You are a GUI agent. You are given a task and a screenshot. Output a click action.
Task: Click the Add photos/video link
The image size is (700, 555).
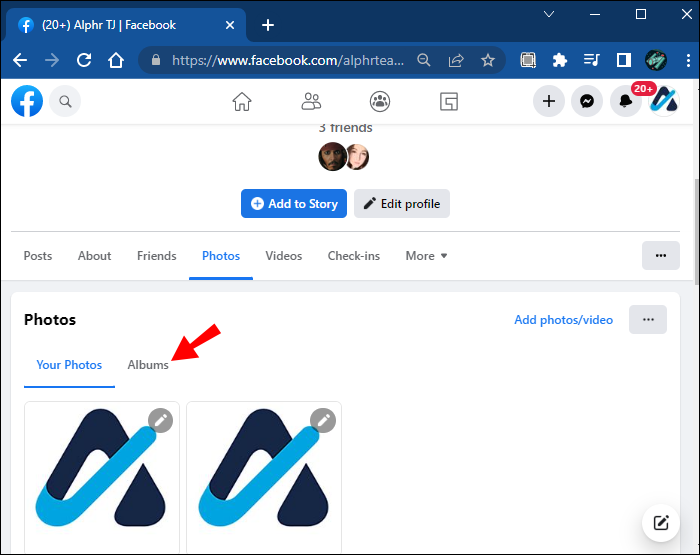click(x=563, y=320)
